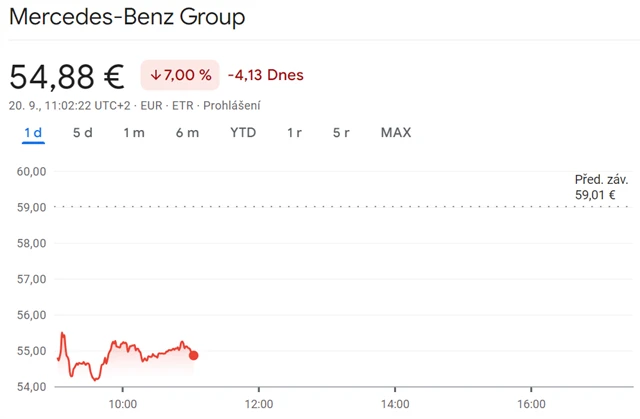Open the 6 m chart view
The image size is (640, 419).
pyautogui.click(x=187, y=133)
